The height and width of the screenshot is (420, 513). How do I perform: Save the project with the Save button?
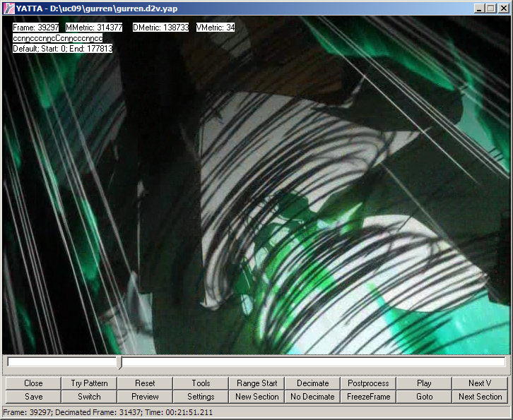33,397
